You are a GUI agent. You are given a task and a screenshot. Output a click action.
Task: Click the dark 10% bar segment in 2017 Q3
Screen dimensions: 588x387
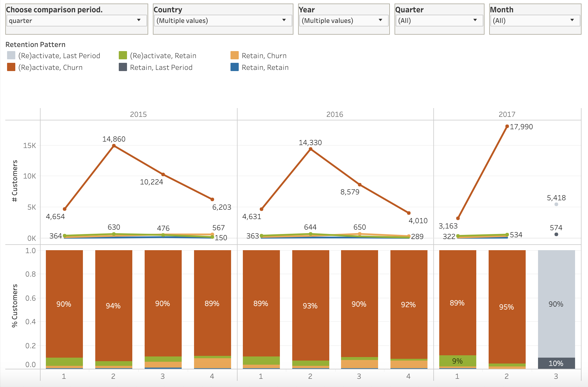point(557,363)
